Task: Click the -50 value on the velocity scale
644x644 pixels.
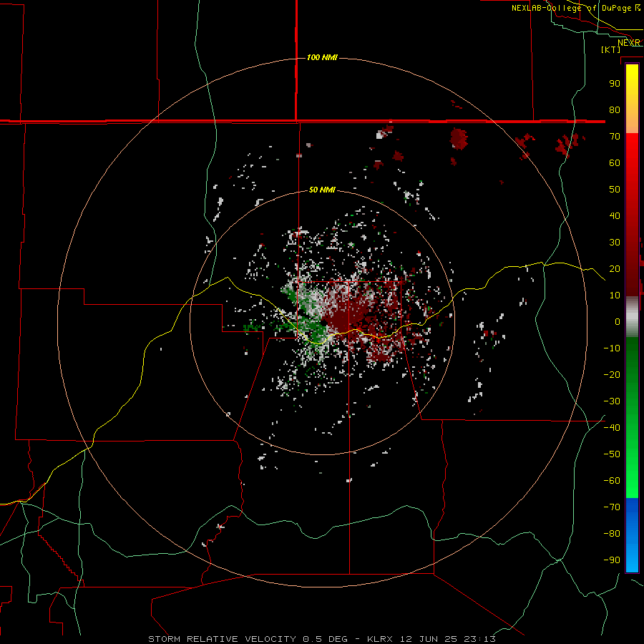Action: [x=612, y=454]
